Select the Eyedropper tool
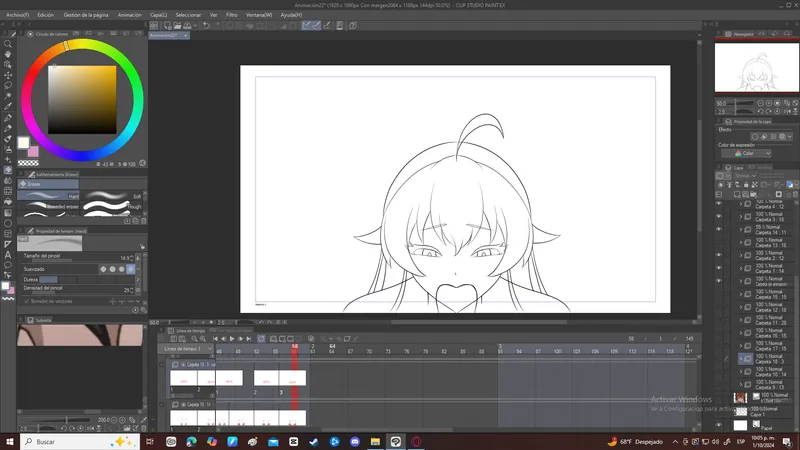 8,107
